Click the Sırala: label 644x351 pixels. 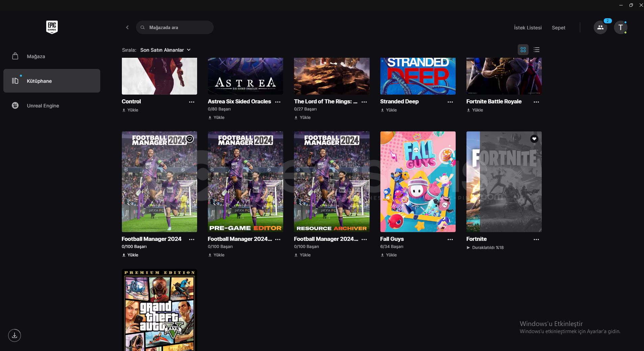pyautogui.click(x=129, y=50)
